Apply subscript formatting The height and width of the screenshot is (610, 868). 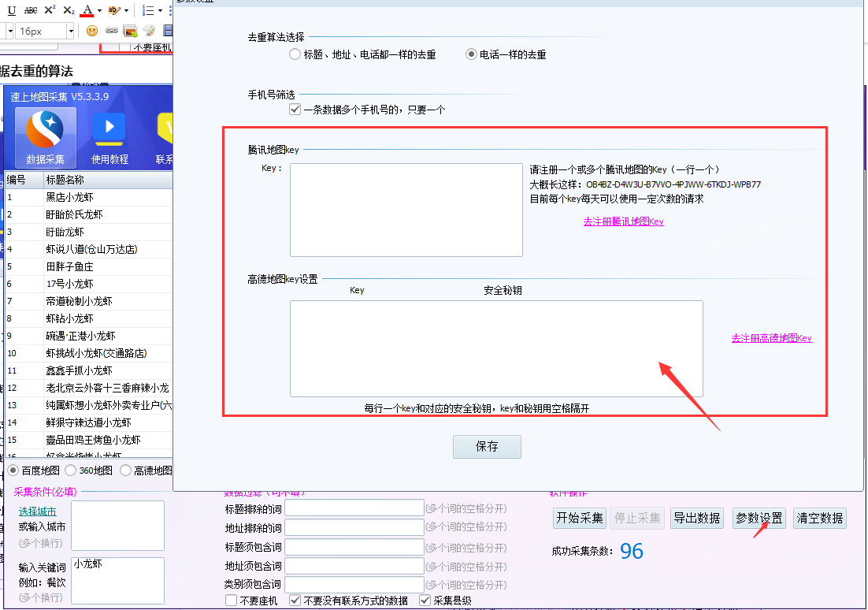tap(69, 10)
